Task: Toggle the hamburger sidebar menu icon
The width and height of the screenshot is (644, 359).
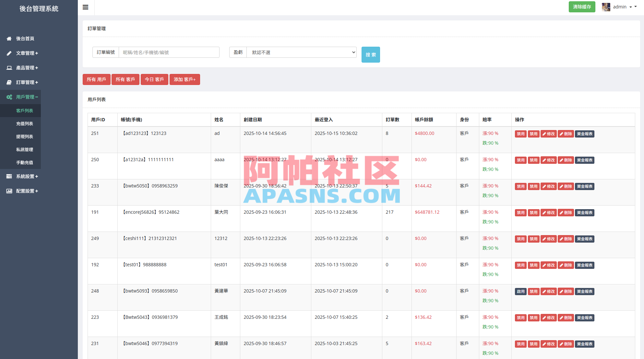Action: coord(86,7)
